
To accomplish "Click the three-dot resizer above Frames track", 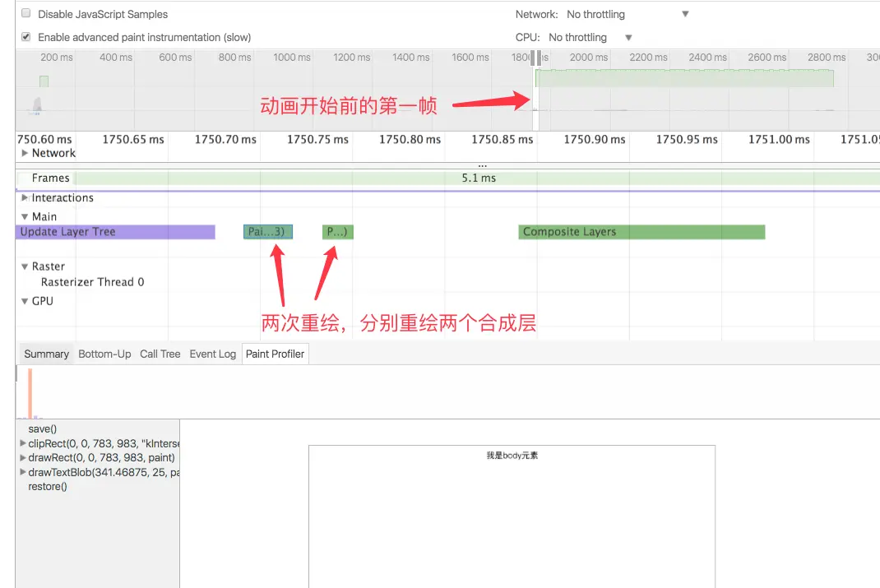I will [483, 165].
